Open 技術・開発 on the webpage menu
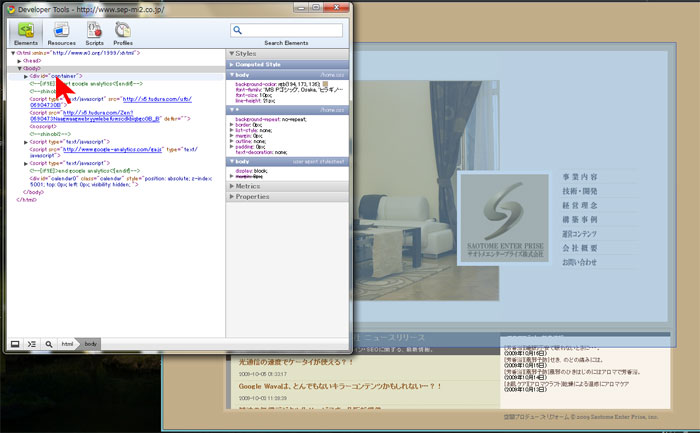This screenshot has width=700, height=433. tap(580, 191)
